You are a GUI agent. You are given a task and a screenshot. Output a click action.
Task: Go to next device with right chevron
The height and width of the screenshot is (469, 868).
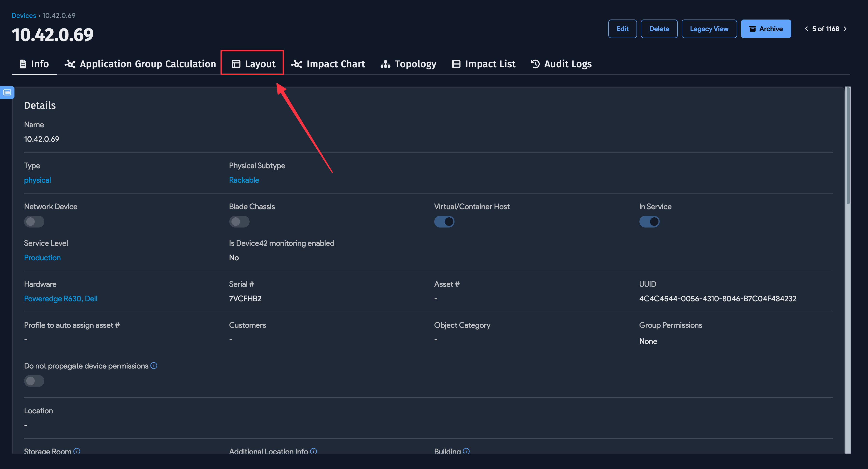[x=845, y=29]
